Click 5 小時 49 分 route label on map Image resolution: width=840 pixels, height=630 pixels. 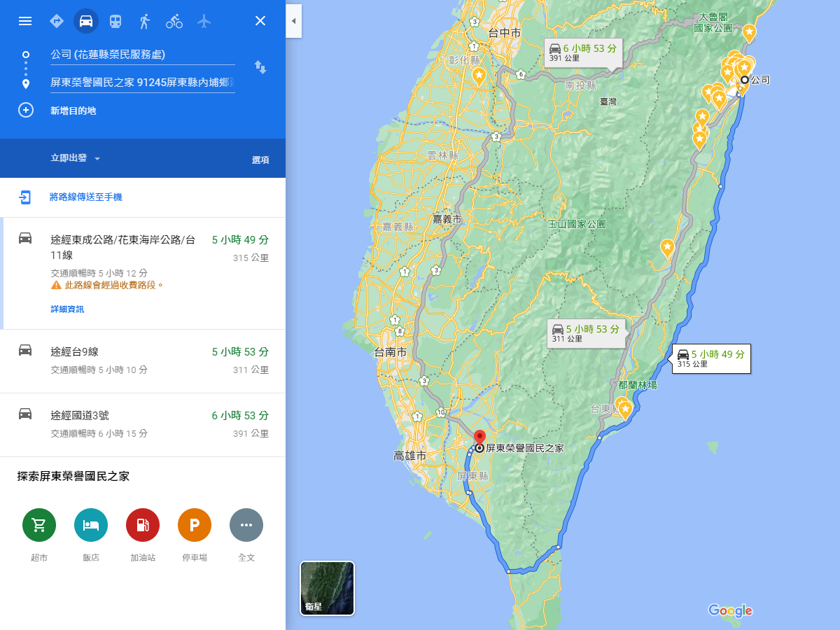coord(711,358)
